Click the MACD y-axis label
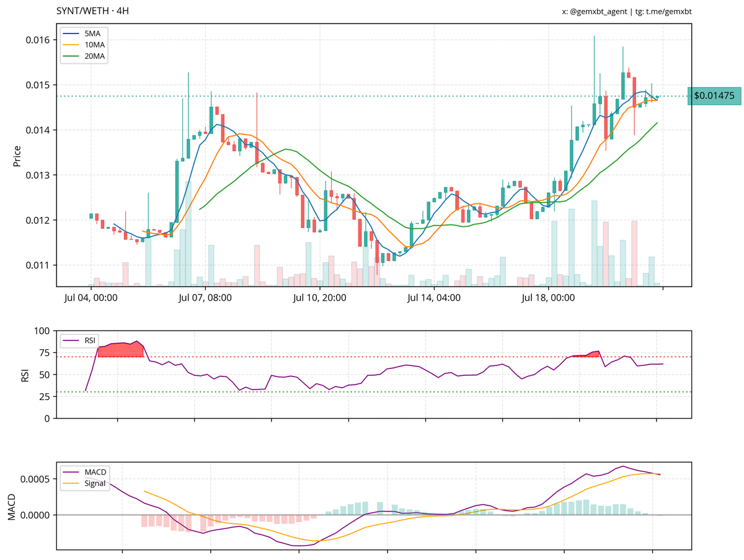 point(11,506)
